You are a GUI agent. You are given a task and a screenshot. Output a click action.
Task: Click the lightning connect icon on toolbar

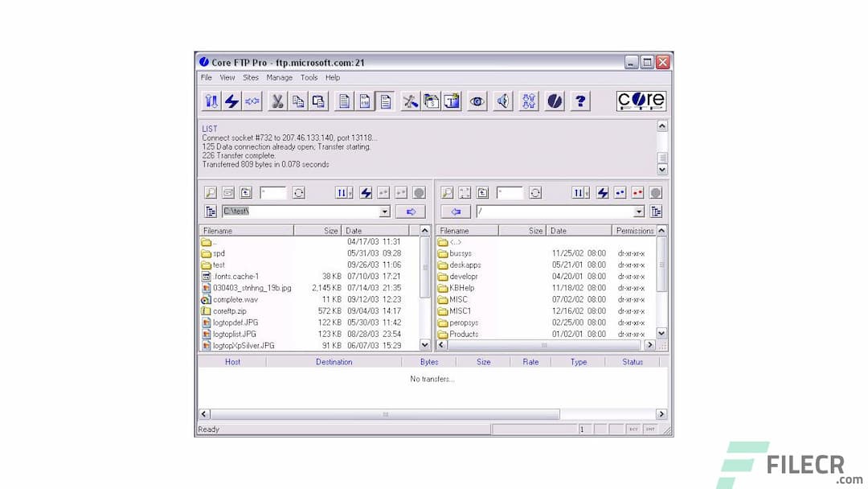231,101
